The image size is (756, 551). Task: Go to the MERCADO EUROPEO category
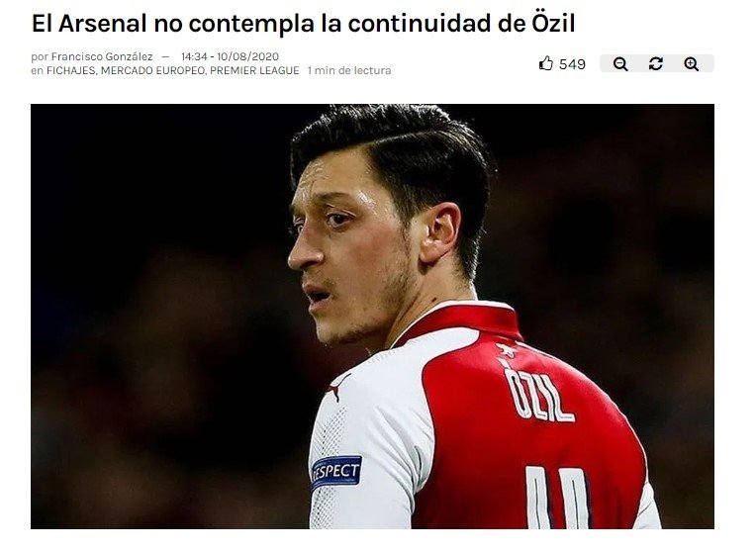click(x=152, y=70)
